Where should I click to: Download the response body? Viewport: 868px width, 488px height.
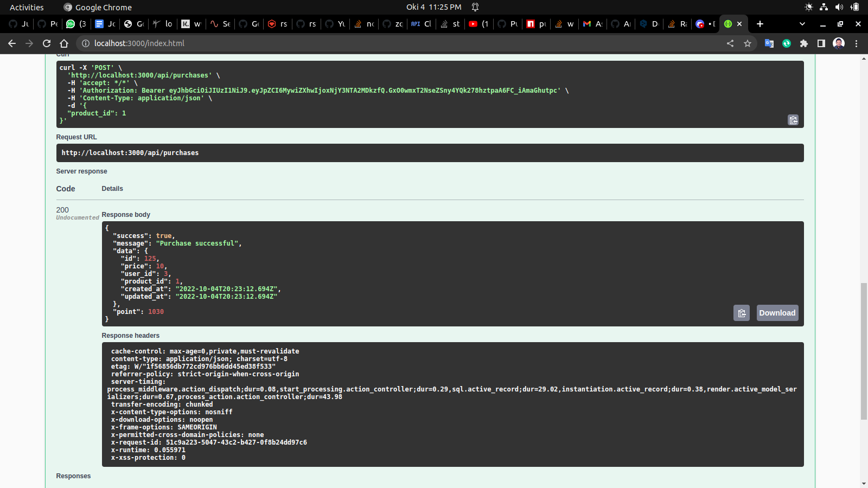click(x=777, y=313)
